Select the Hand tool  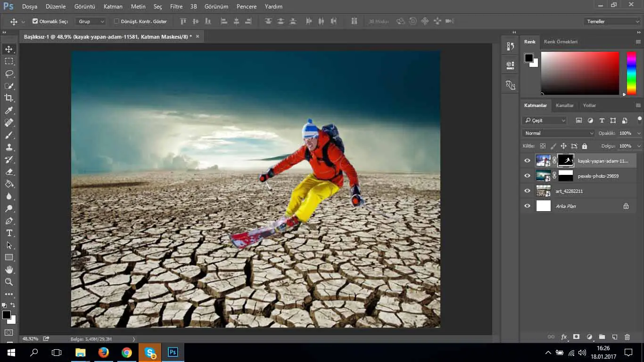[9, 270]
